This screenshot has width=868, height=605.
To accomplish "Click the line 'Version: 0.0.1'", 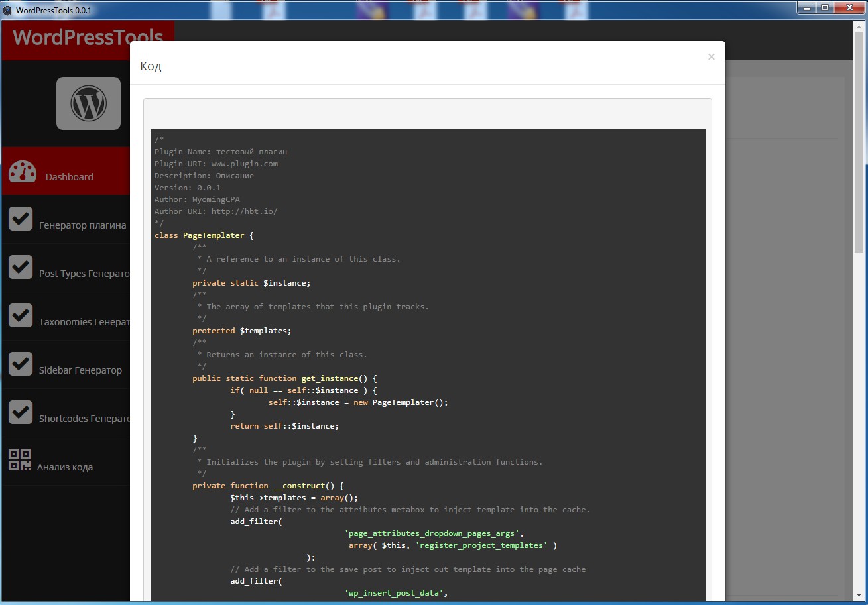I will tap(188, 188).
